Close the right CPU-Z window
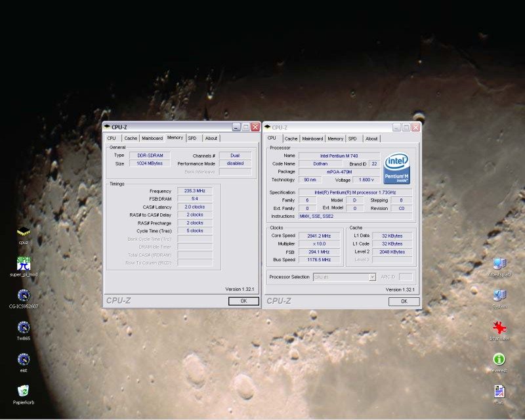Image resolution: width=525 pixels, height=420 pixels. pyautogui.click(x=416, y=127)
